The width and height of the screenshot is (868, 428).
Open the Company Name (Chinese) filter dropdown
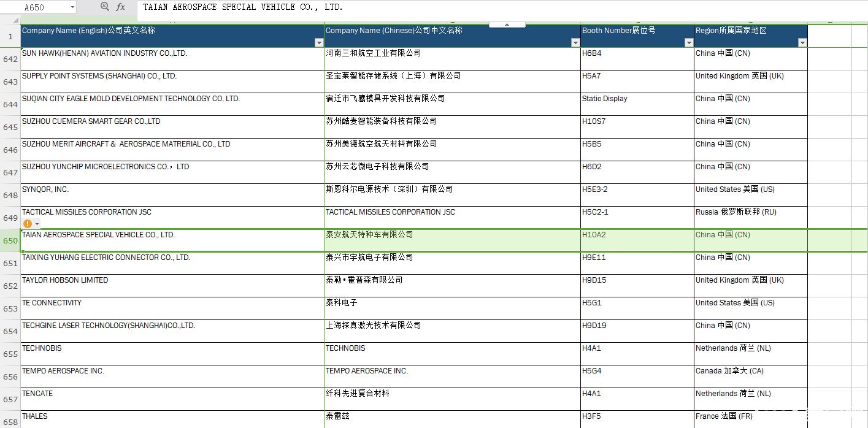click(575, 42)
